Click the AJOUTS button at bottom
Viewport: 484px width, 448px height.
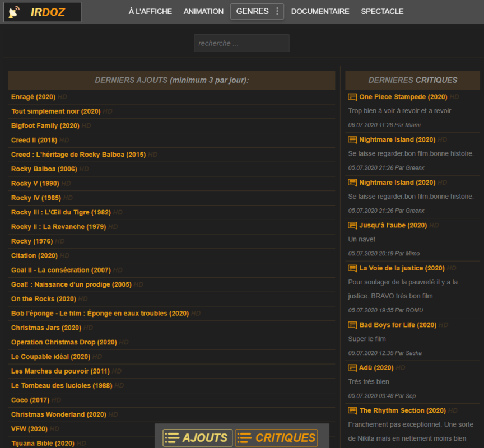(x=198, y=438)
